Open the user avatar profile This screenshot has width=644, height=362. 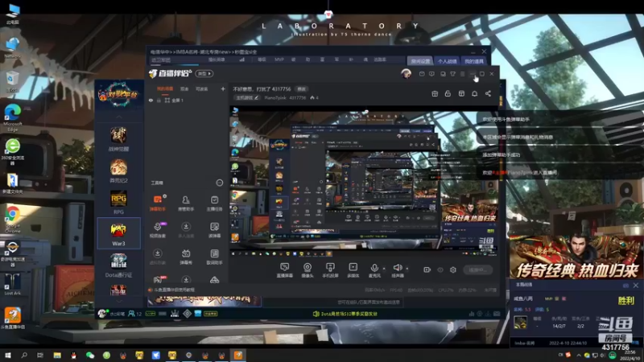click(x=407, y=73)
